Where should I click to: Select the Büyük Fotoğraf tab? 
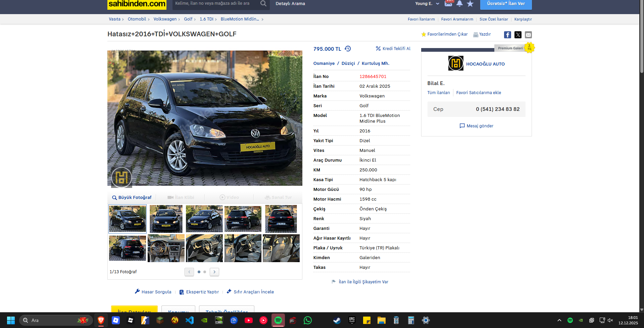pyautogui.click(x=132, y=198)
